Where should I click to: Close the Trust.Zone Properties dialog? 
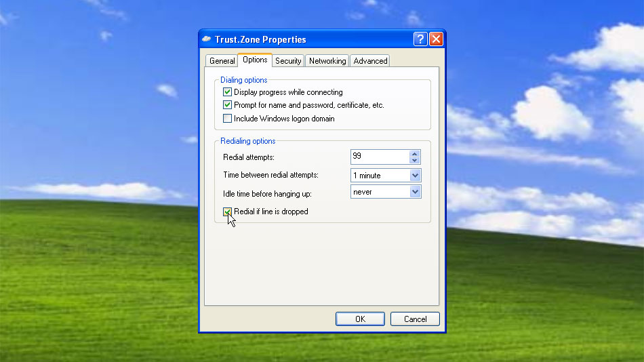(436, 39)
